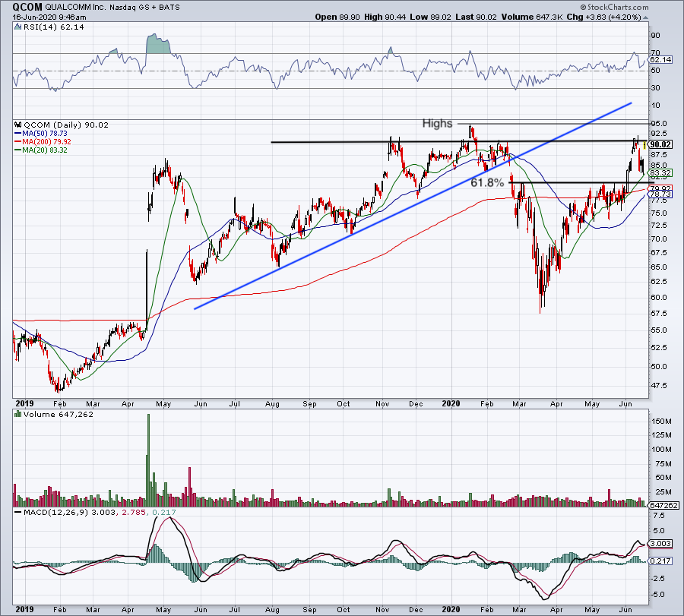Image resolution: width=684 pixels, height=616 pixels.
Task: Select the red MA(200) legend line marker
Action: coord(18,142)
